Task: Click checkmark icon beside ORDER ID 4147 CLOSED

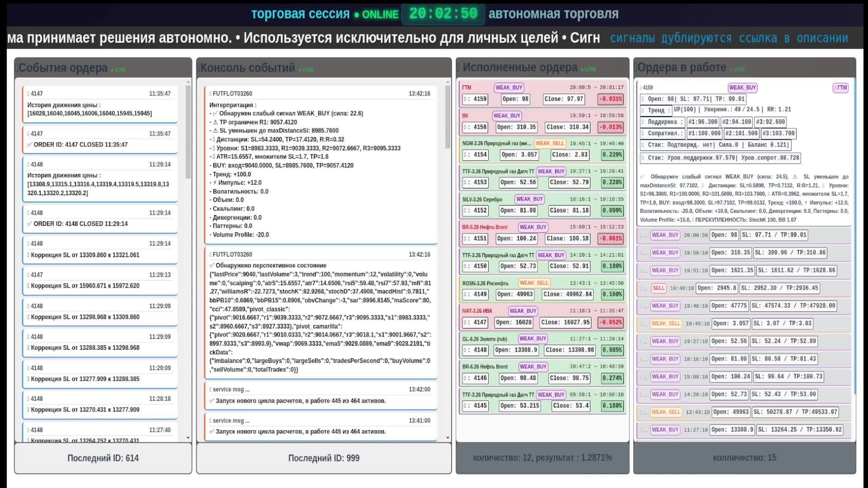Action: click(29, 145)
